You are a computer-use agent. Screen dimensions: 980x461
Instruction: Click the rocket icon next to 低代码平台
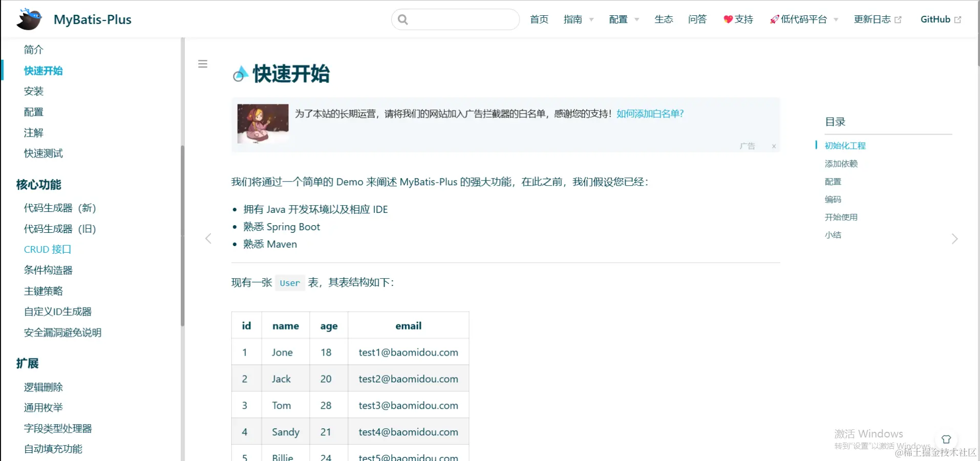pyautogui.click(x=775, y=19)
